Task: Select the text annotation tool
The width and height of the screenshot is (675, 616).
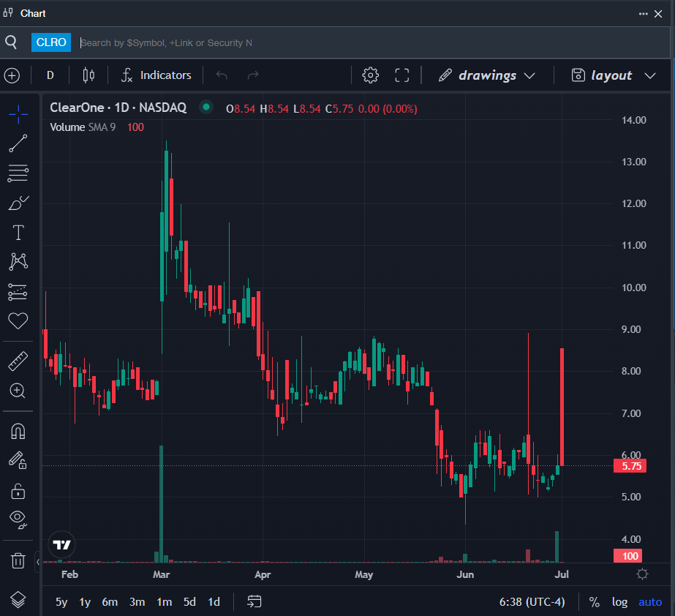Action: (x=18, y=233)
